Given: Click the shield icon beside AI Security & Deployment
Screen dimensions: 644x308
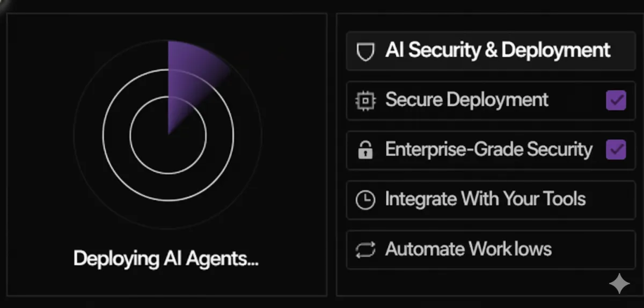Looking at the screenshot, I should tap(365, 52).
